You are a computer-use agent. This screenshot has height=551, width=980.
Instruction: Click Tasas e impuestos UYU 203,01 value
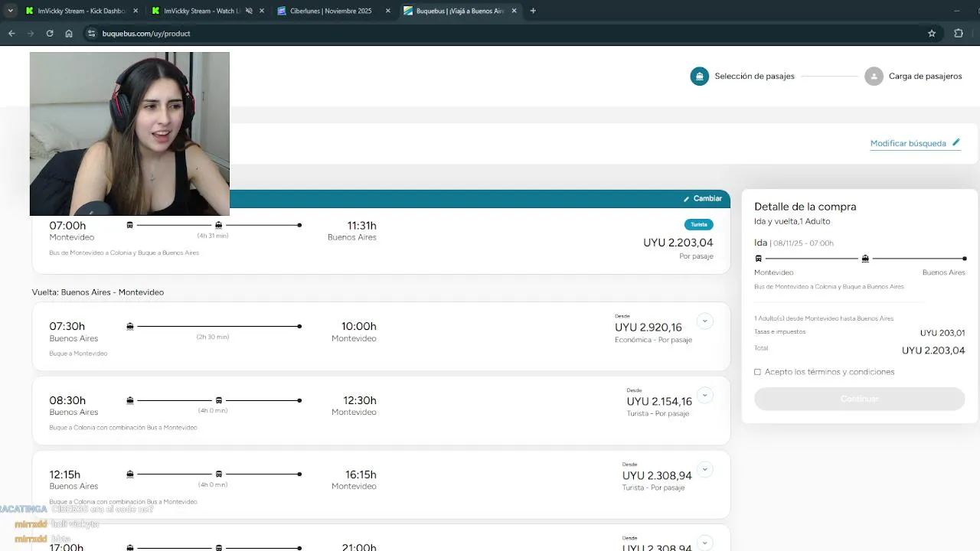tap(942, 333)
